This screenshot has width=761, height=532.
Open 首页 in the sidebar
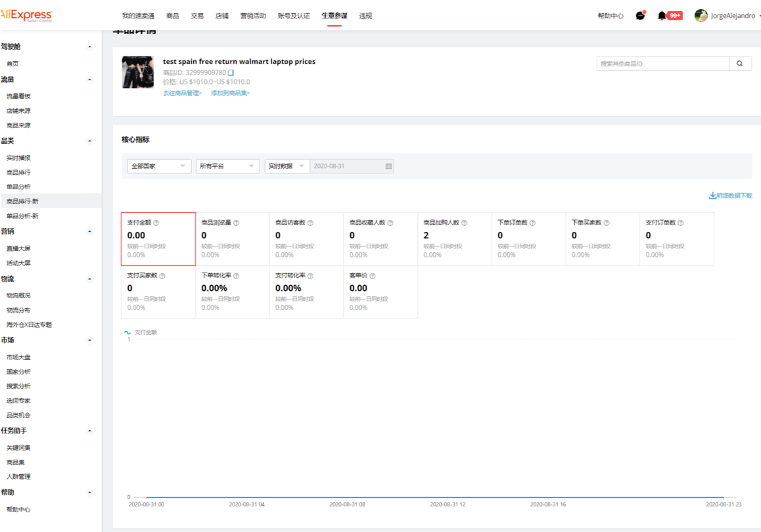tap(12, 64)
